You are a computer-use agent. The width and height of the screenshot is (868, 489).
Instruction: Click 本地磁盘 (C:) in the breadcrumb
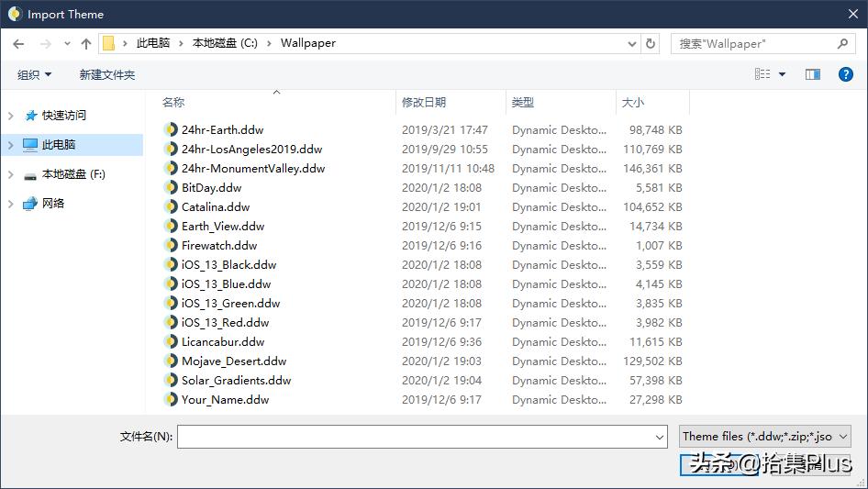tap(225, 43)
